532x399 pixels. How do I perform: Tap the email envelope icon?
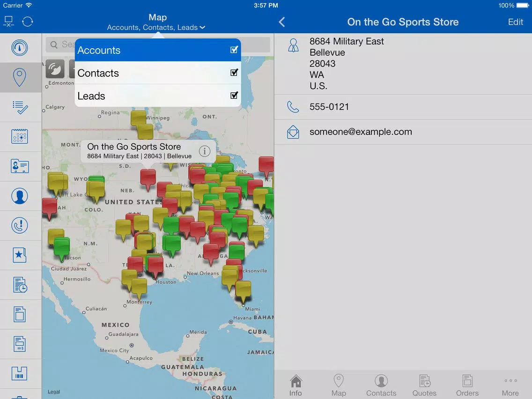coord(293,132)
